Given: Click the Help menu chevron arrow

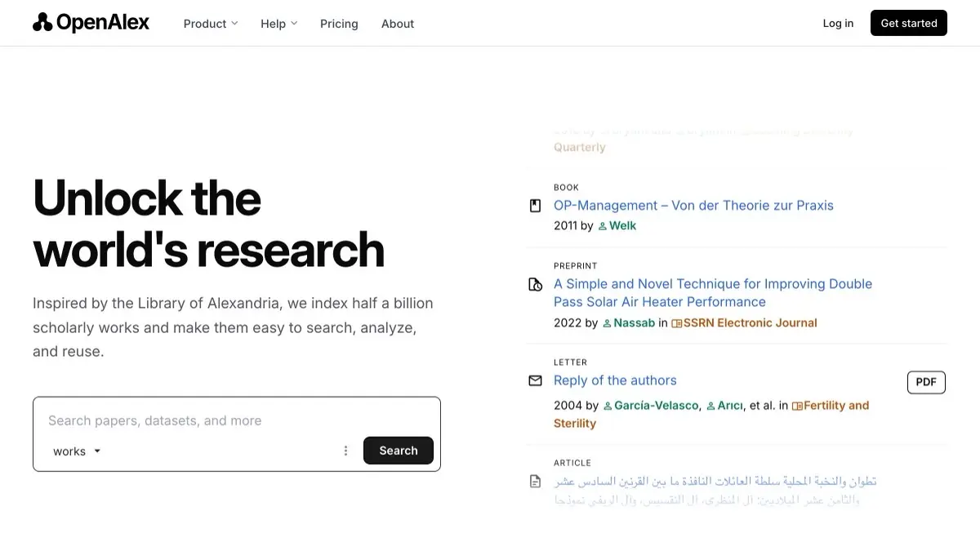Looking at the screenshot, I should click(294, 24).
